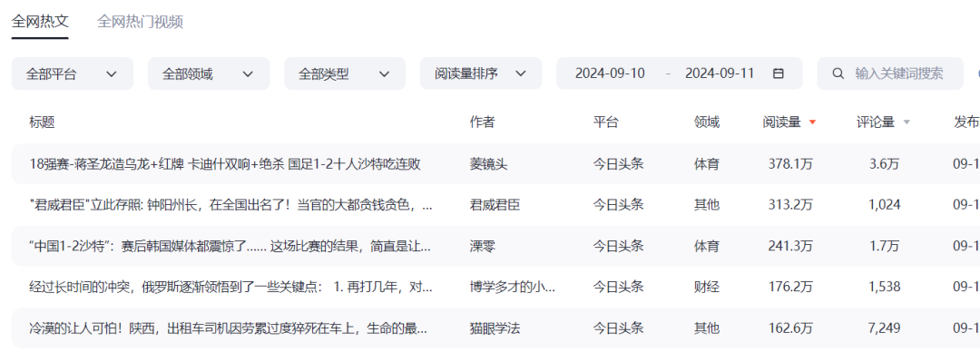Click comment count 7,249
Screen dimensions: 980x362
pos(885,328)
